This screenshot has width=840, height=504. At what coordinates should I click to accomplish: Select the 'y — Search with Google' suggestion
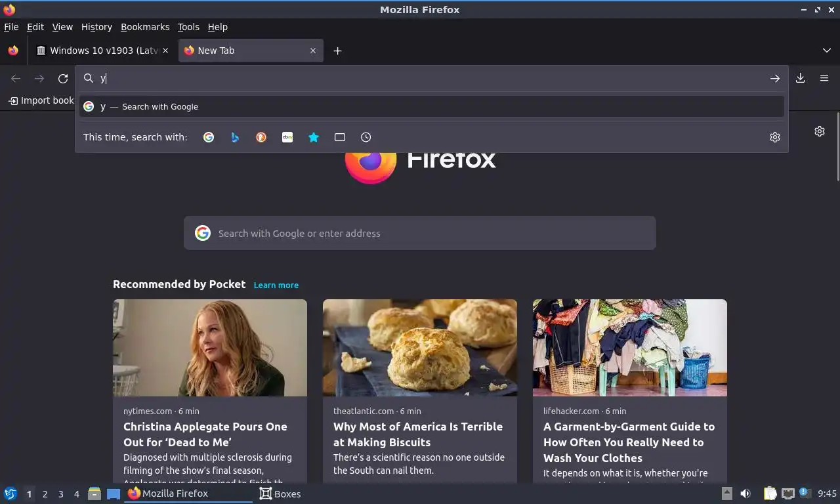click(432, 106)
